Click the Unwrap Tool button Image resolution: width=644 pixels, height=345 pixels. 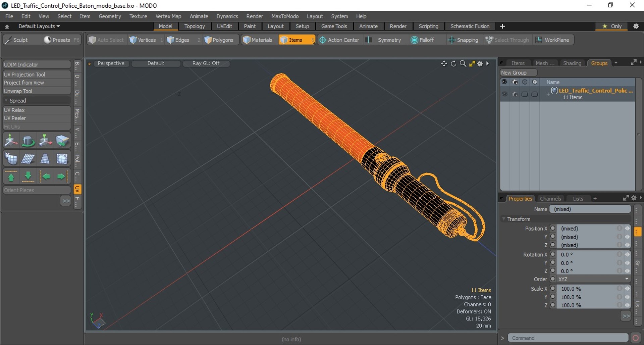[x=37, y=91]
